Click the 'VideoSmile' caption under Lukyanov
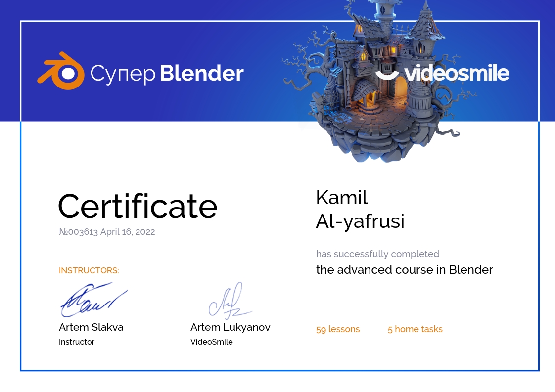Viewport: 555px width, 392px height. (x=212, y=342)
